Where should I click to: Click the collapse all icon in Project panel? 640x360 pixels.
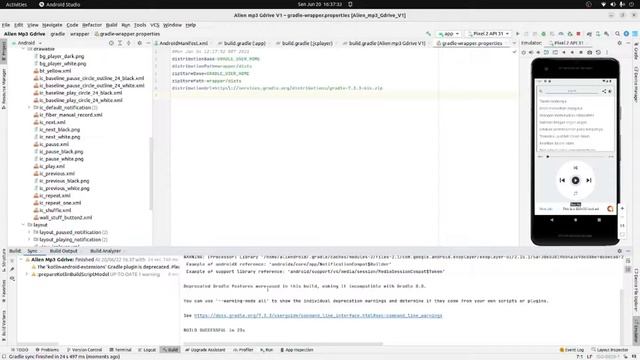(129, 43)
